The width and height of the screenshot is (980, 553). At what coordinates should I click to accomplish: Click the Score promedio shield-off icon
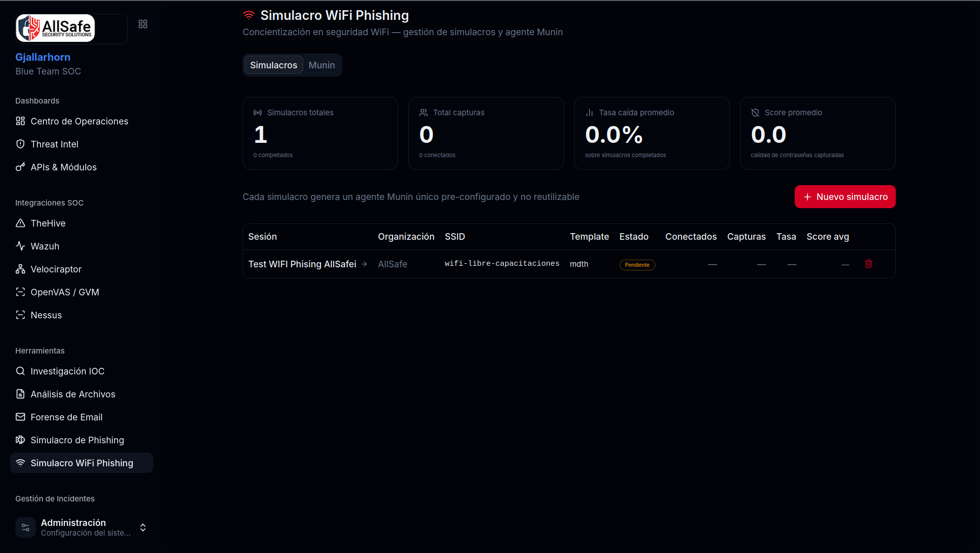(x=755, y=112)
